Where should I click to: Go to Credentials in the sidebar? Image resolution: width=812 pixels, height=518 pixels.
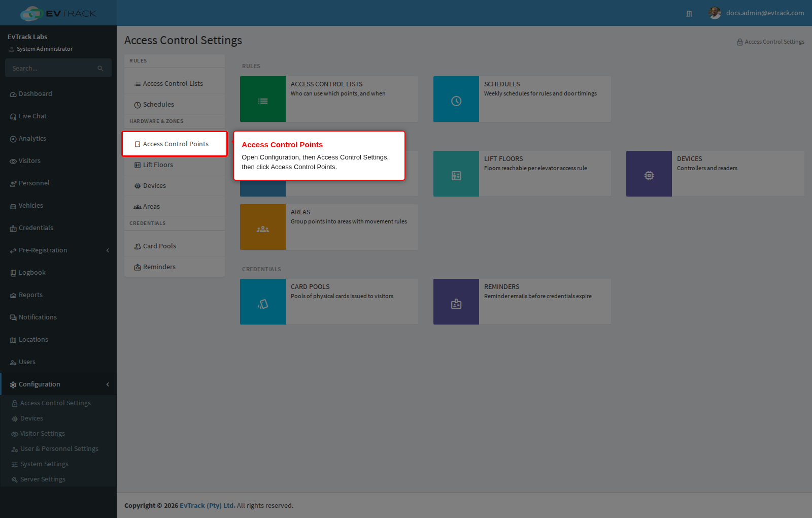click(x=58, y=228)
